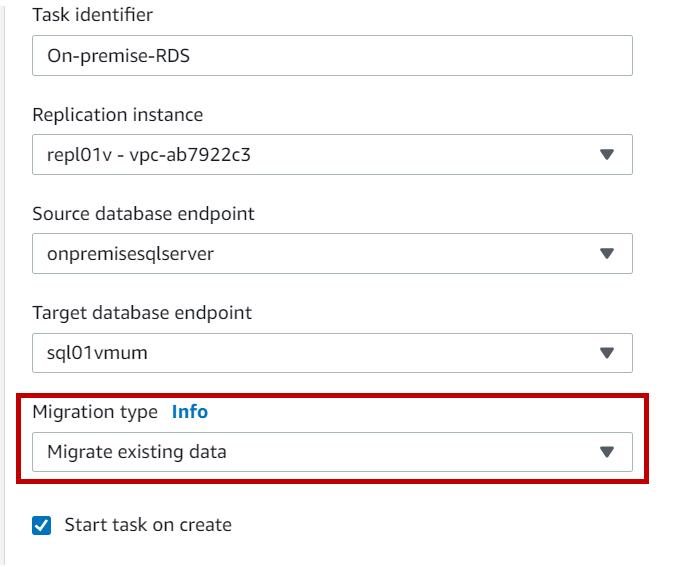
Task: Open the Info link beside Migration type
Action: (x=190, y=412)
